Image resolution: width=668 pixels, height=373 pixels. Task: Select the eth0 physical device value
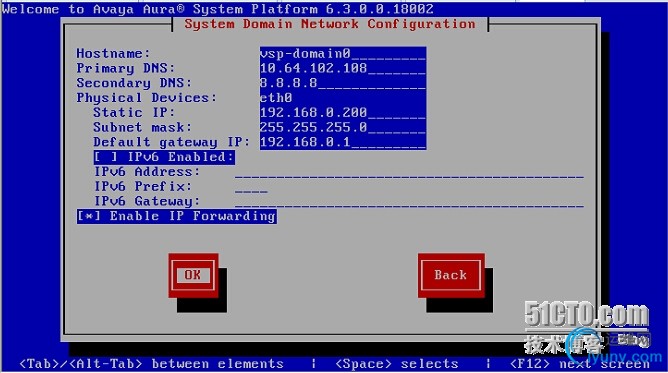pos(276,98)
